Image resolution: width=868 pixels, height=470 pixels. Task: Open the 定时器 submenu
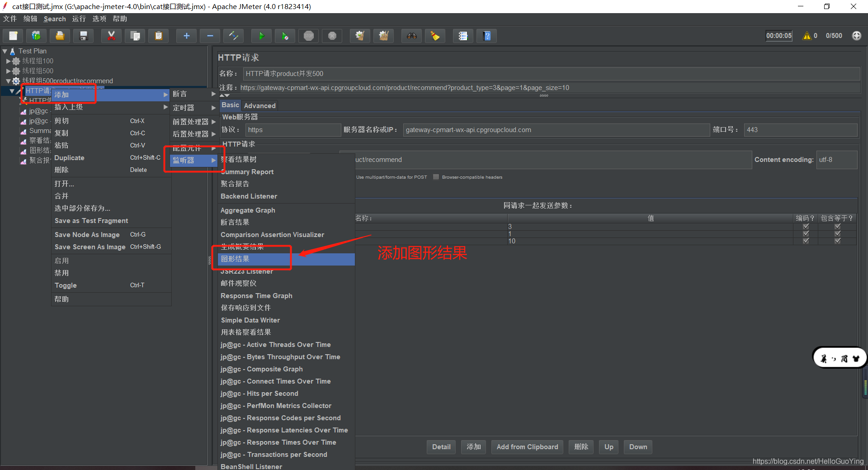pos(194,108)
